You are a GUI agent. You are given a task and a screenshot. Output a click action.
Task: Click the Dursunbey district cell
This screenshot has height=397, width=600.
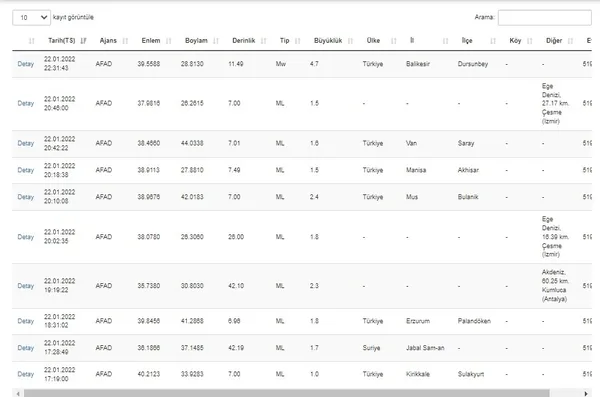[x=473, y=64]
